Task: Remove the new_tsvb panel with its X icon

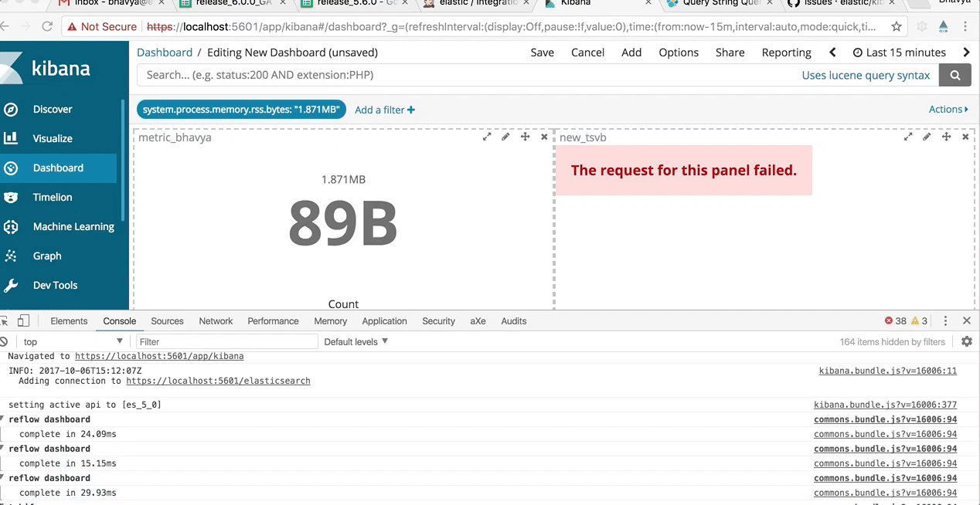Action: 965,136
